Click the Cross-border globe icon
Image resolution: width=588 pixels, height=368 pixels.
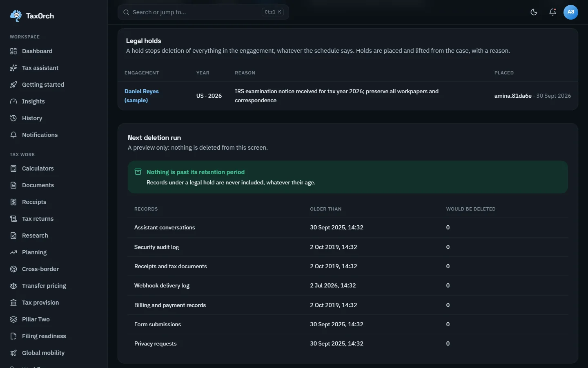click(13, 269)
